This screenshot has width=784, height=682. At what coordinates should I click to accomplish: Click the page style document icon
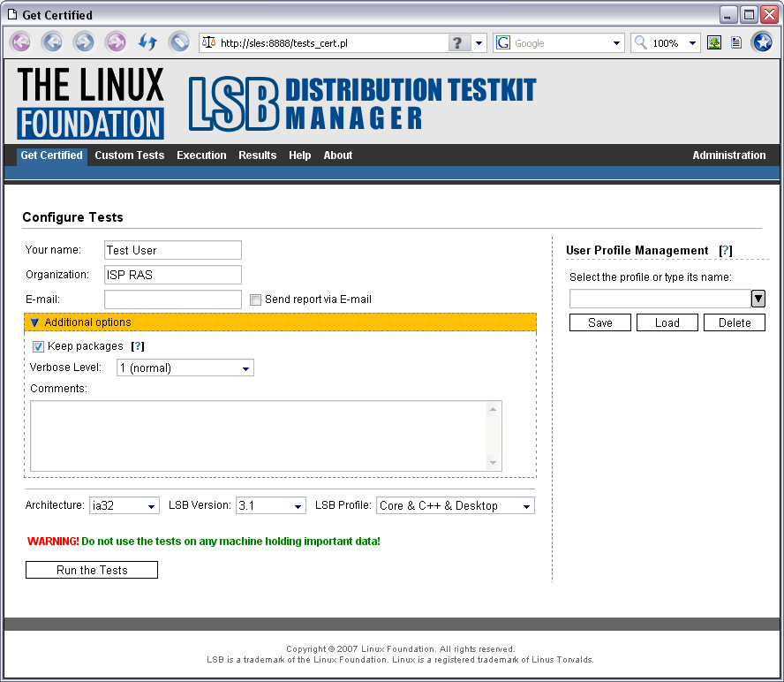(x=736, y=42)
